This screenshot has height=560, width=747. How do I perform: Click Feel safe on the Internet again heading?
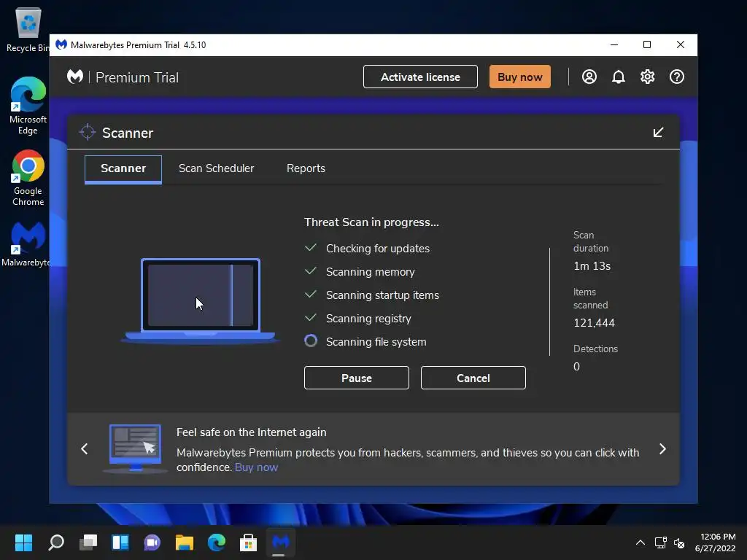coord(252,432)
